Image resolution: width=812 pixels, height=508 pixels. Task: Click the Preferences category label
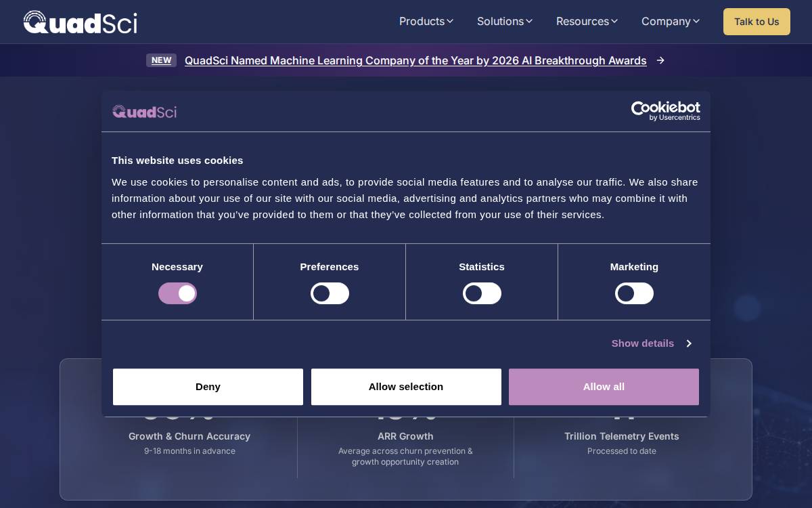tap(330, 267)
